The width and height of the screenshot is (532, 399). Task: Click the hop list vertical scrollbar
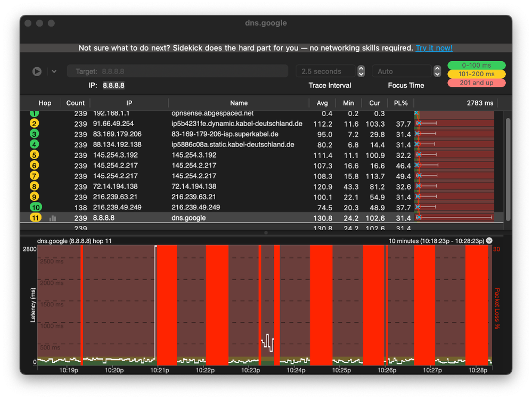coord(508,169)
